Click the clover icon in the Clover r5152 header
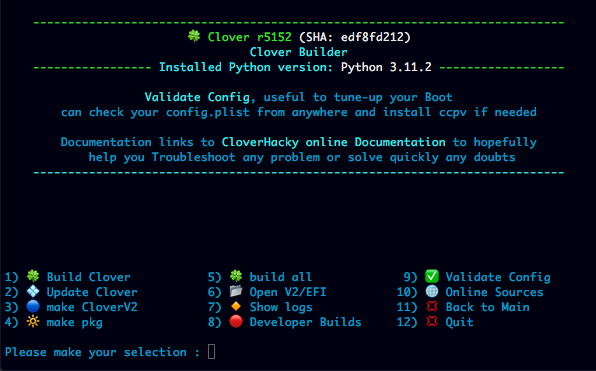 click(x=194, y=36)
